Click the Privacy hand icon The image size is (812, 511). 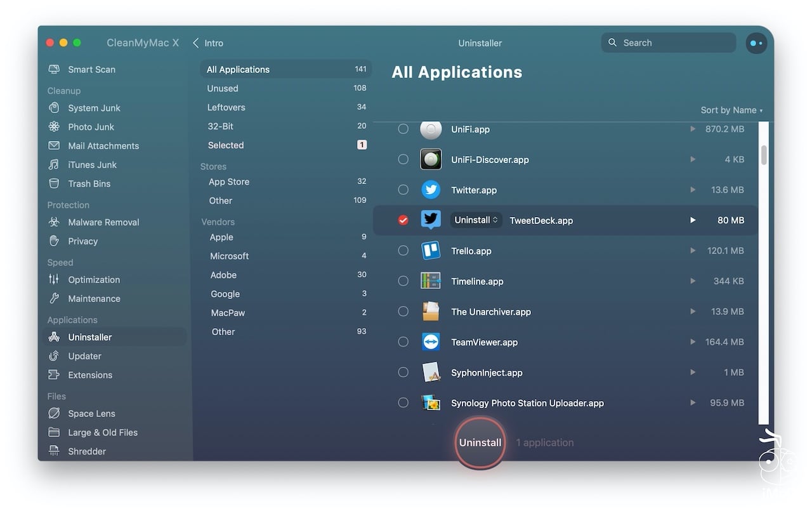[55, 241]
